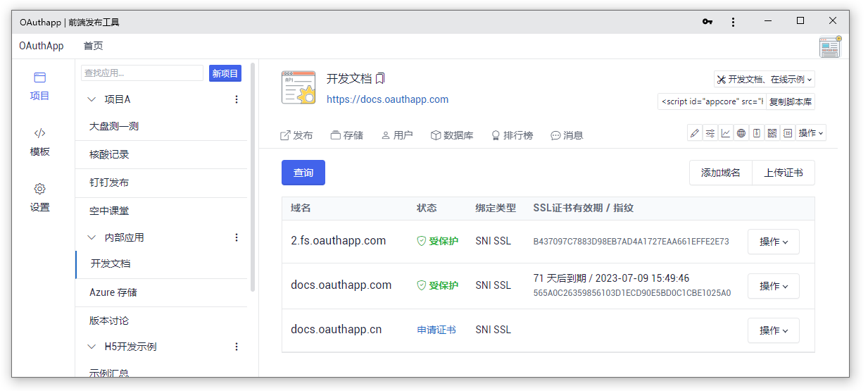
Task: Switch to the 排行榜 tab
Action: [512, 135]
